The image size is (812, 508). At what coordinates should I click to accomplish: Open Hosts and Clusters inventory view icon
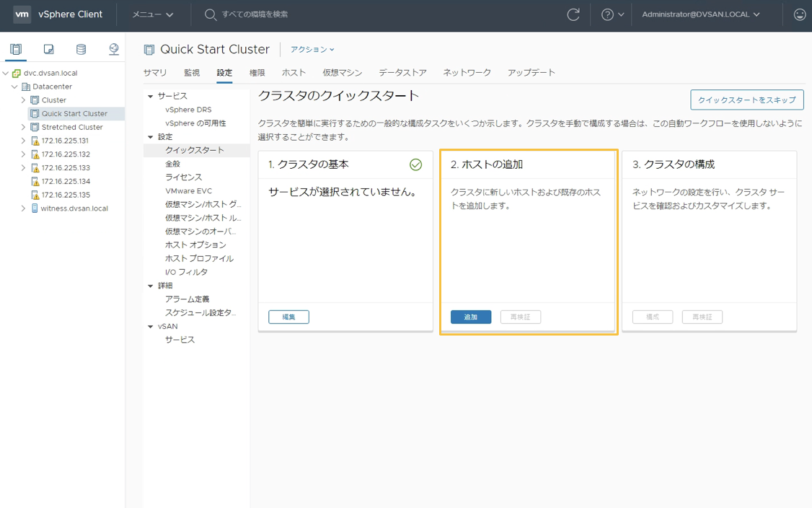coord(16,49)
